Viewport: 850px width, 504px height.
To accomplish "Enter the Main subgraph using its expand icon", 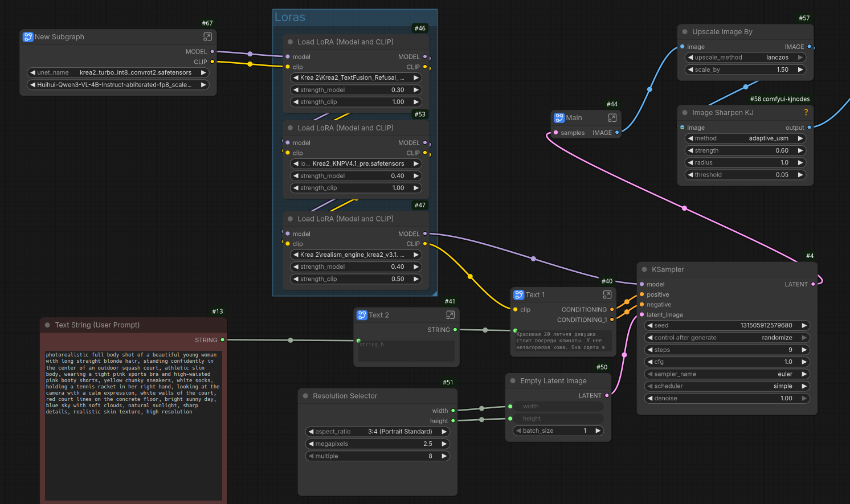I will 612,118.
